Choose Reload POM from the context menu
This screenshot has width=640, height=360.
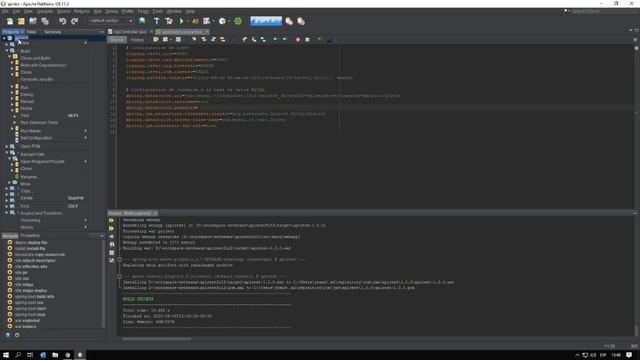32,154
